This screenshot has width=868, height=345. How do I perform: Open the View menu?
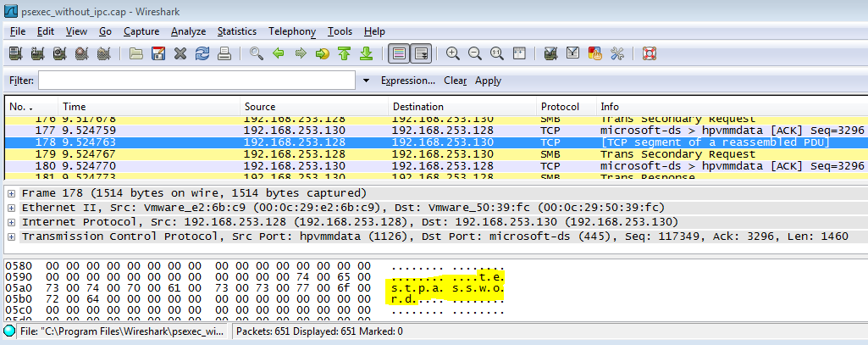(x=76, y=31)
